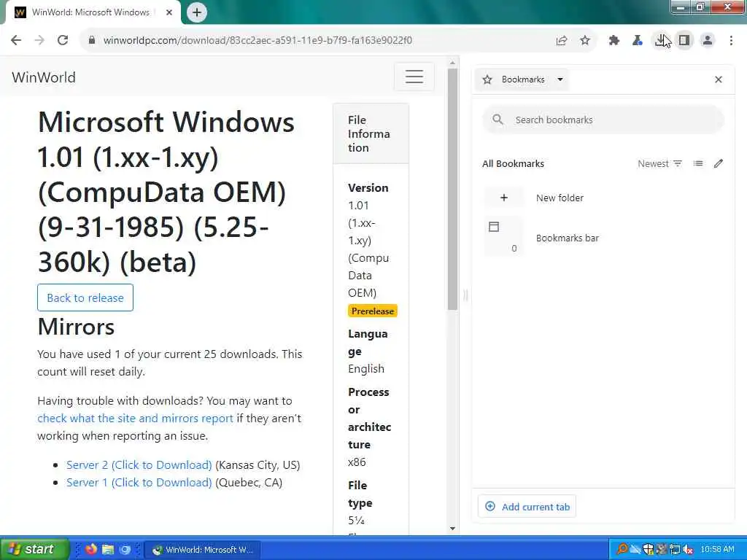
Task: Open the Chrome Labs flask icon
Action: click(x=637, y=41)
